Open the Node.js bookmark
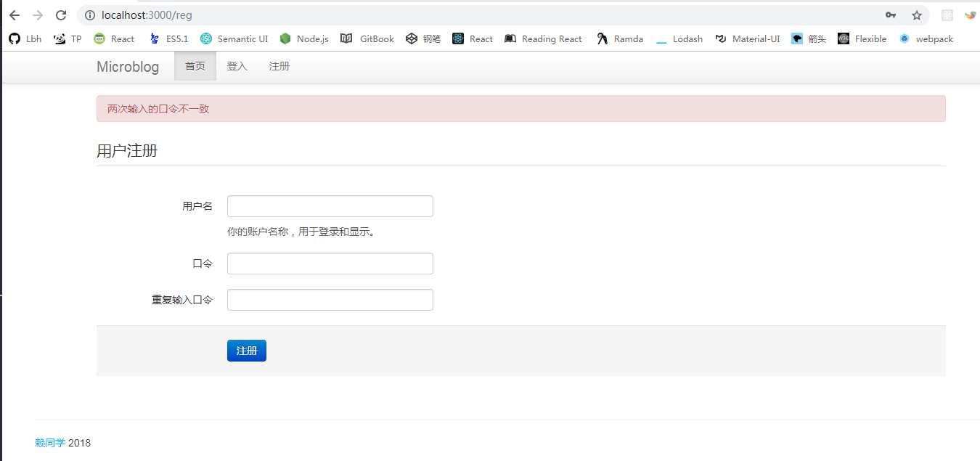Image resolution: width=980 pixels, height=461 pixels. click(304, 39)
